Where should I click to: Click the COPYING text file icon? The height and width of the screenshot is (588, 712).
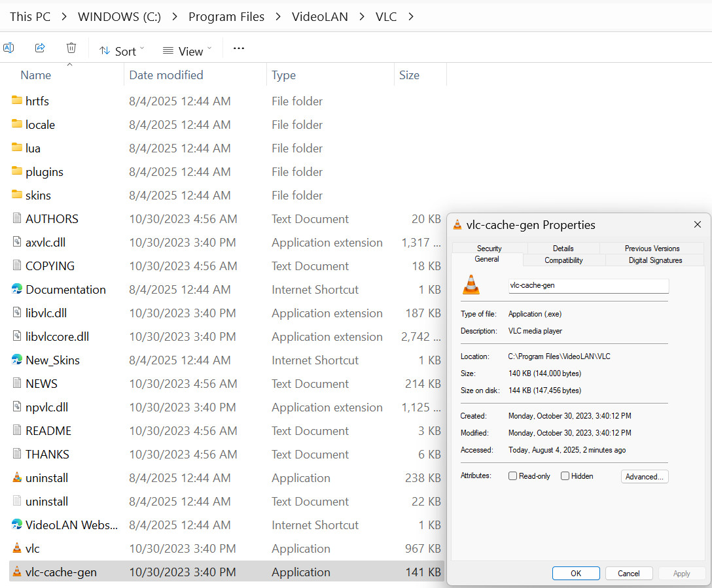[17, 266]
